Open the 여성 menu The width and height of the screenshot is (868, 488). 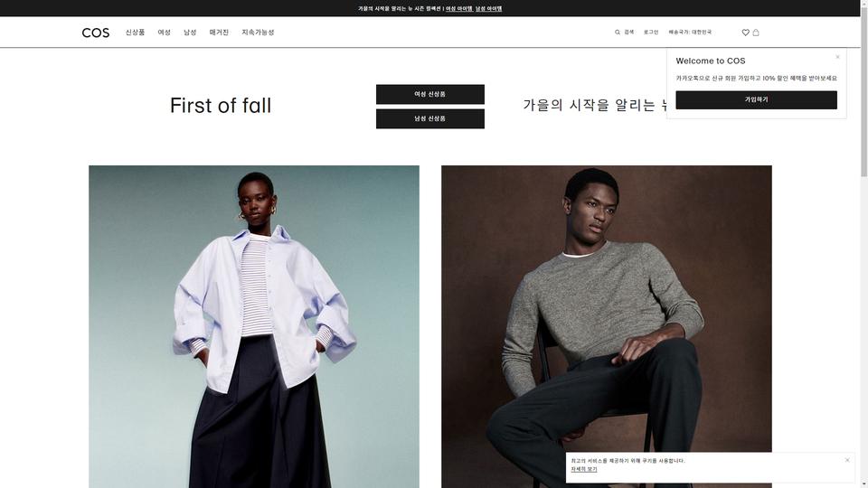[164, 33]
